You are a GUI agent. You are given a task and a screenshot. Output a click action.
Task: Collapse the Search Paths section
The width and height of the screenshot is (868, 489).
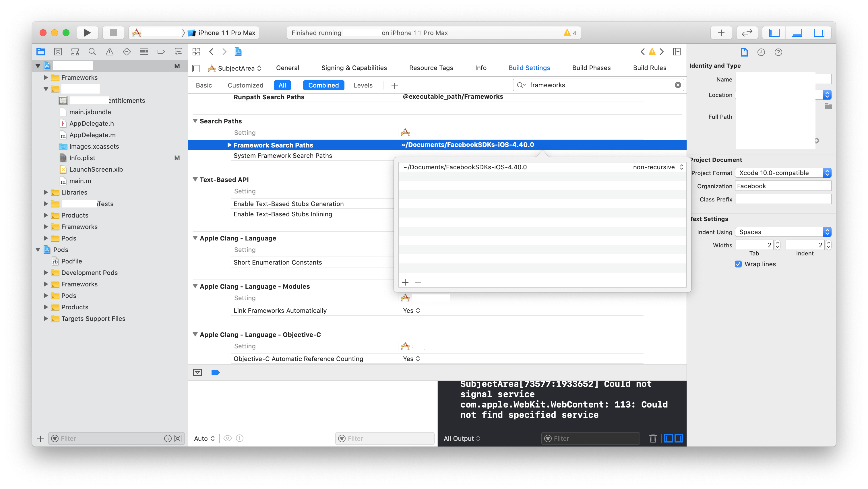point(195,121)
